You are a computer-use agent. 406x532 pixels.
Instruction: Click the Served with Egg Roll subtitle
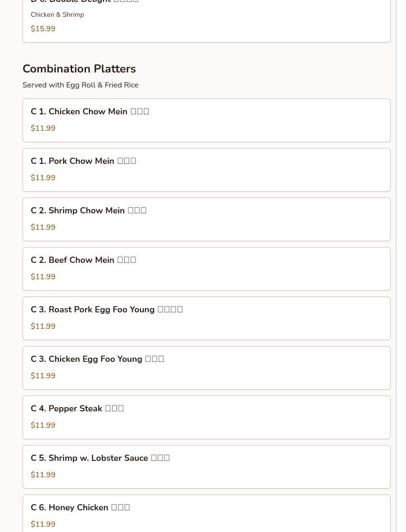(80, 85)
